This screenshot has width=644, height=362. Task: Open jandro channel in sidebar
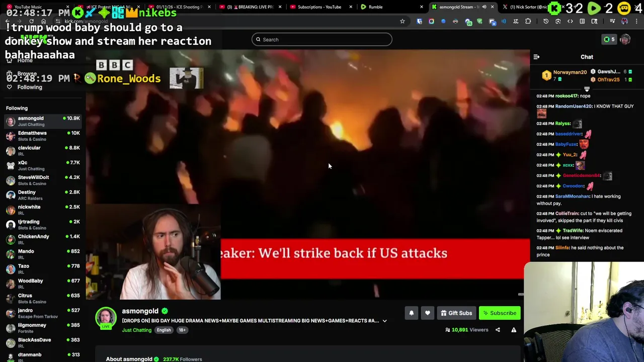pyautogui.click(x=43, y=313)
